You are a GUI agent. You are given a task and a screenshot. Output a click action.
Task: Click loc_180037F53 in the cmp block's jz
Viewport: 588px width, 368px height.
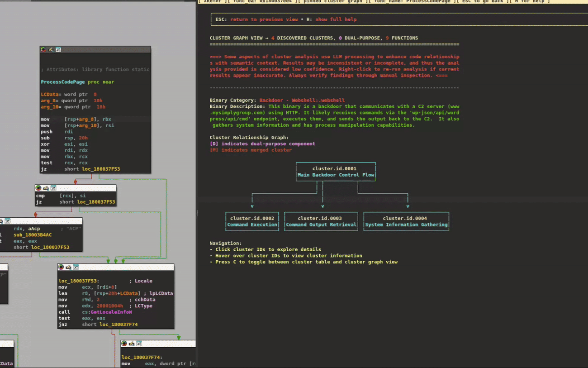coord(96,202)
